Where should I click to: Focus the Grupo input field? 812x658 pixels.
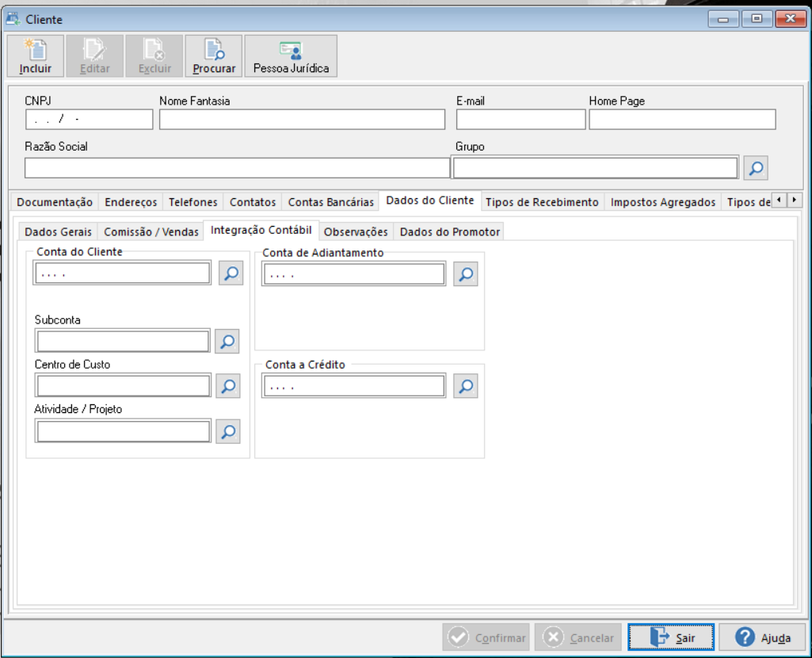tap(596, 168)
